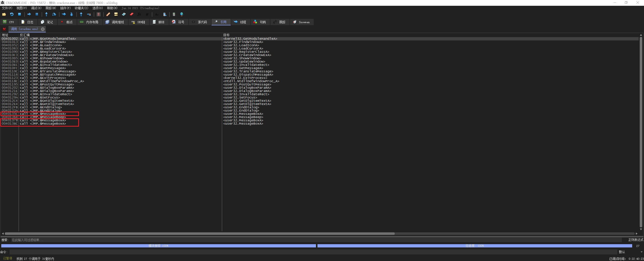Restart debugging with the circular arrow icon
The height and width of the screenshot is (261, 644).
coord(12,14)
